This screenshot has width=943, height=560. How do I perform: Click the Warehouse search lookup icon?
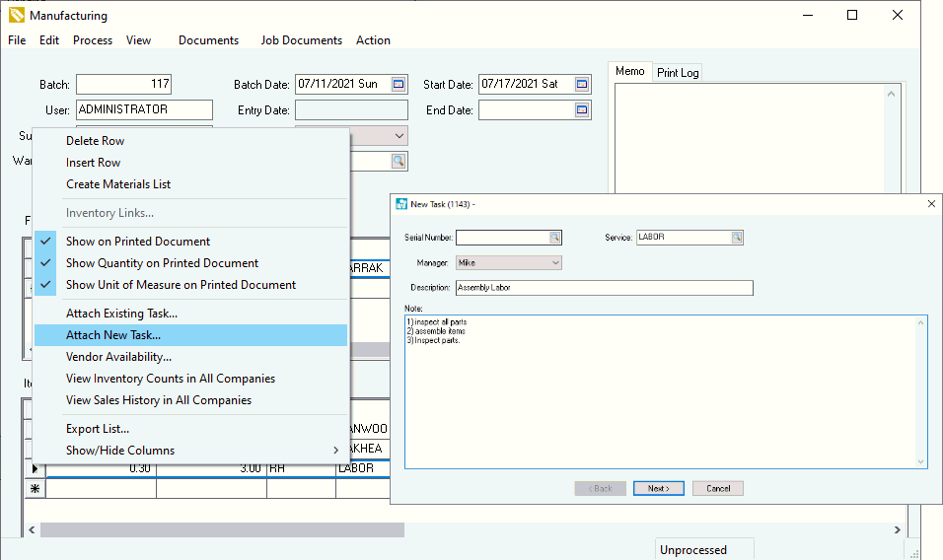click(x=398, y=161)
